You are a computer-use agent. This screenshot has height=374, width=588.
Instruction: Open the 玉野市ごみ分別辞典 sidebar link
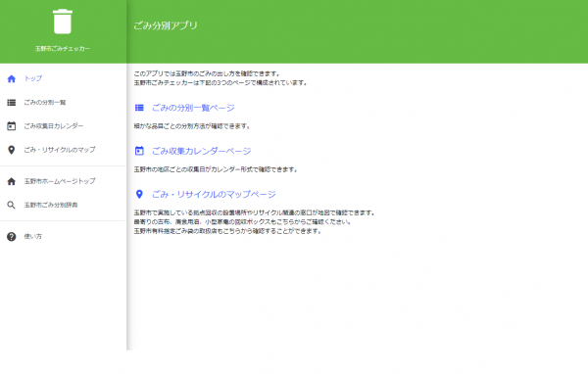click(x=51, y=205)
